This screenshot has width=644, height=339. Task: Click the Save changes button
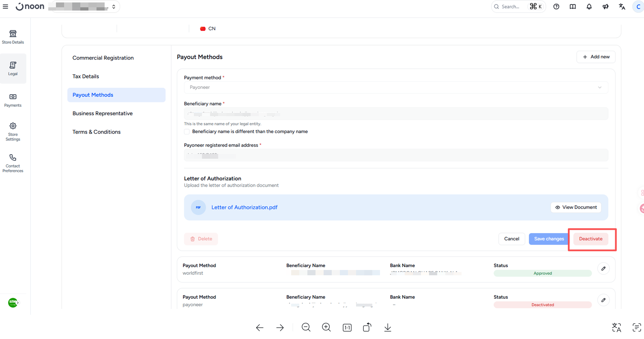click(x=549, y=239)
